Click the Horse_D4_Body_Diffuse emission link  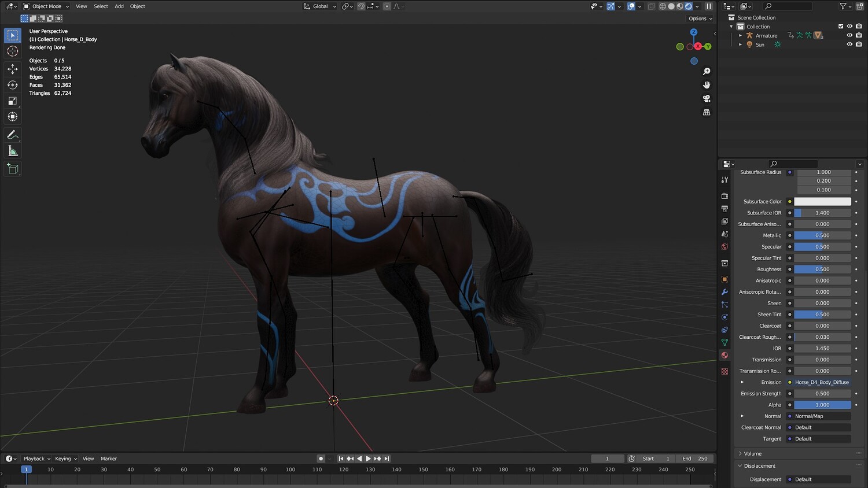pyautogui.click(x=822, y=382)
